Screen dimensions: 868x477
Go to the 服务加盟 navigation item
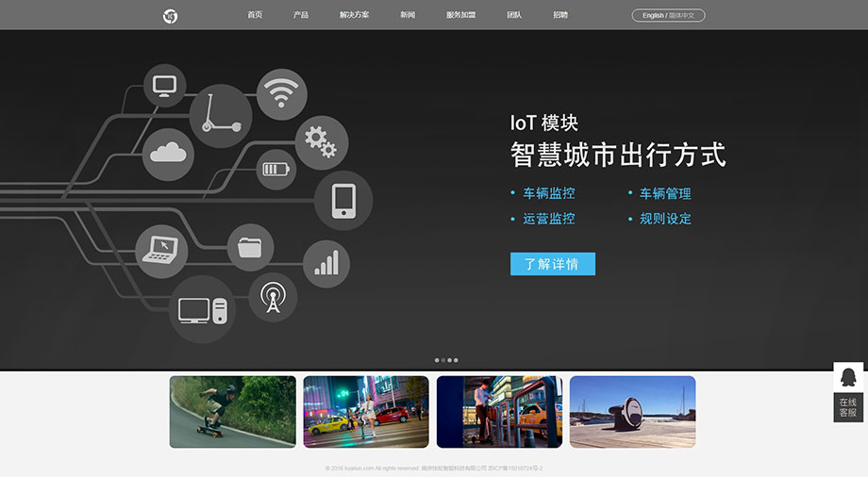click(x=460, y=15)
